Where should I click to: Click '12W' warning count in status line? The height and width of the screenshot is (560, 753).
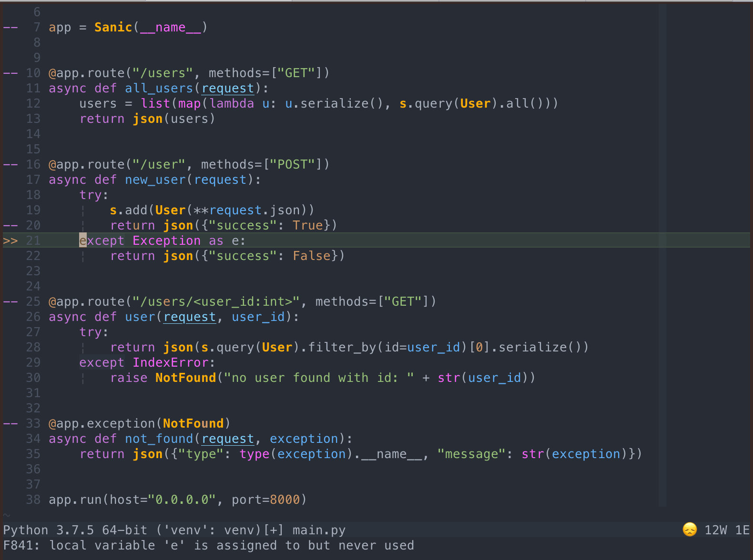(x=716, y=530)
